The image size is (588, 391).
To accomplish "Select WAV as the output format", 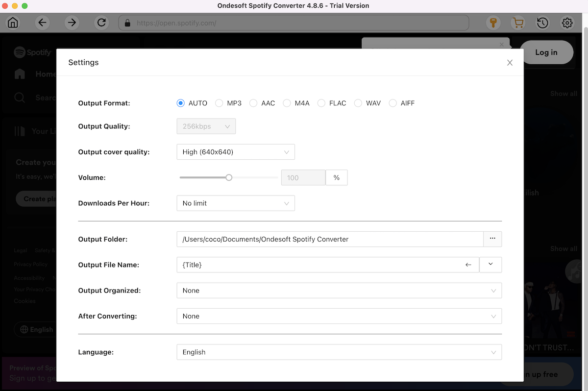I will point(358,103).
